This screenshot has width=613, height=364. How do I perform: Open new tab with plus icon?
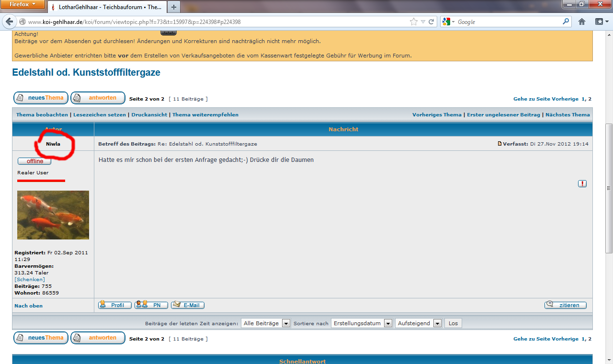pyautogui.click(x=173, y=7)
